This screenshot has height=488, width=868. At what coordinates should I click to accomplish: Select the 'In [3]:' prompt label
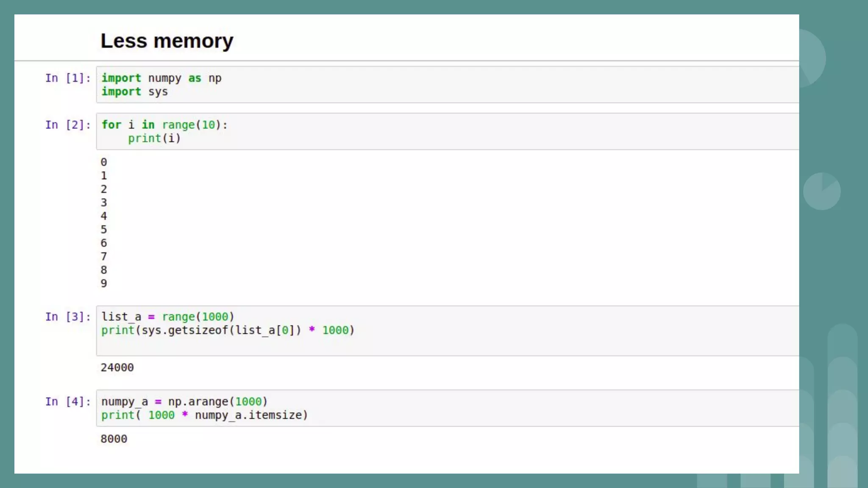tap(68, 317)
